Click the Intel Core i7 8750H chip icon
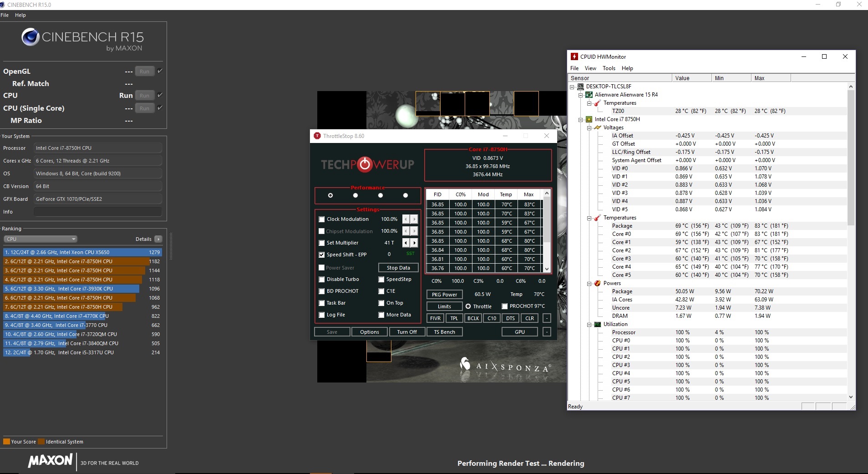This screenshot has width=868, height=474. pos(589,119)
